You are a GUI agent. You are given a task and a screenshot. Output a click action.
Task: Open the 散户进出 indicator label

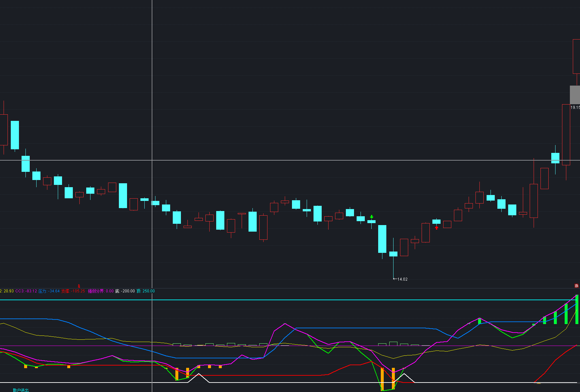21,390
